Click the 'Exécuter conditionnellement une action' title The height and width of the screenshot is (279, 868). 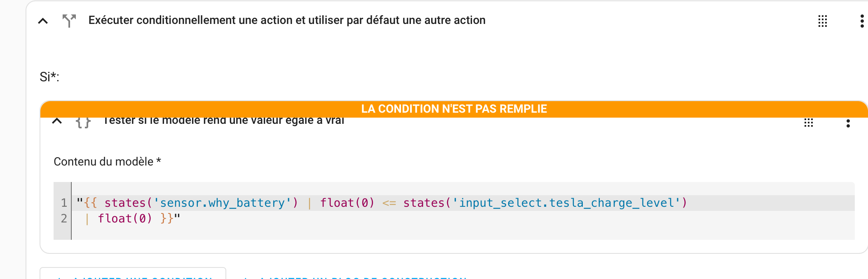[x=287, y=20]
